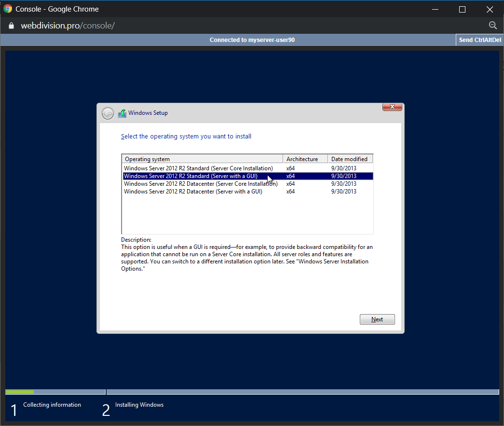Maximize the Console Chrome window
This screenshot has width=504, height=426.
point(462,9)
